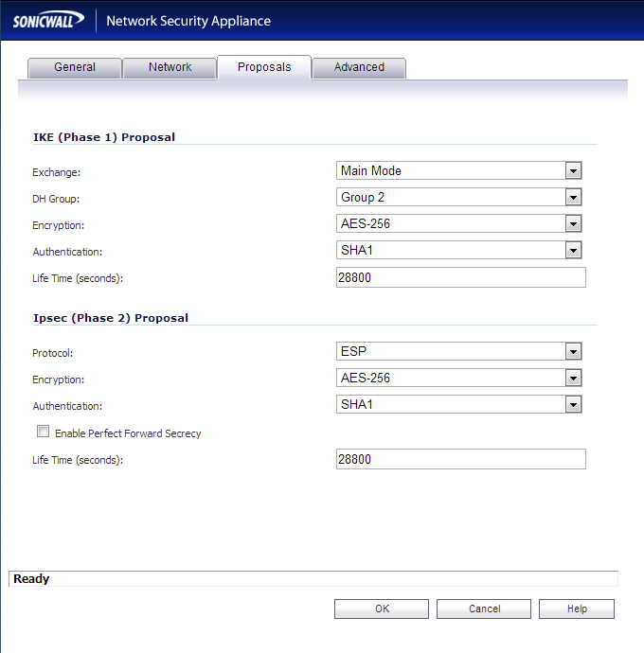Click the IKE (Phase 1) Proposal heading
Viewport: 644px width, 653px height.
[104, 137]
